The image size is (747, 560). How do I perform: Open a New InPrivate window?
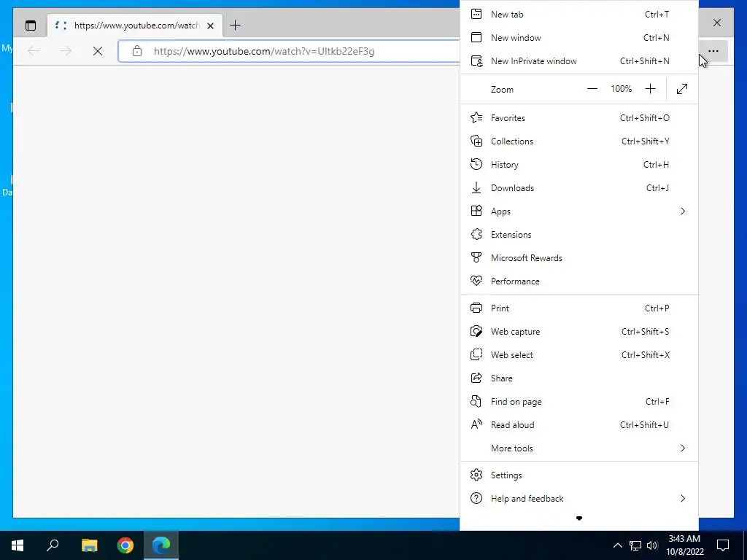pyautogui.click(x=578, y=61)
